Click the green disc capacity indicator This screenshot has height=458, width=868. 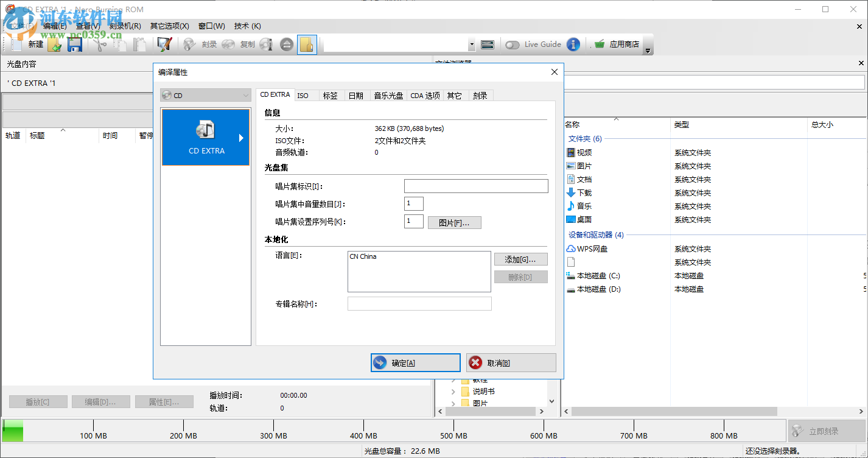12,431
